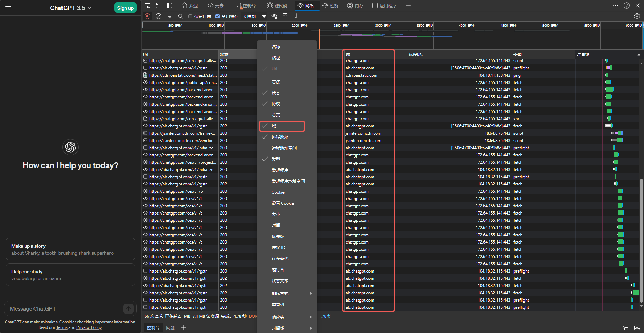Enable 大小 column option

pyautogui.click(x=287, y=214)
